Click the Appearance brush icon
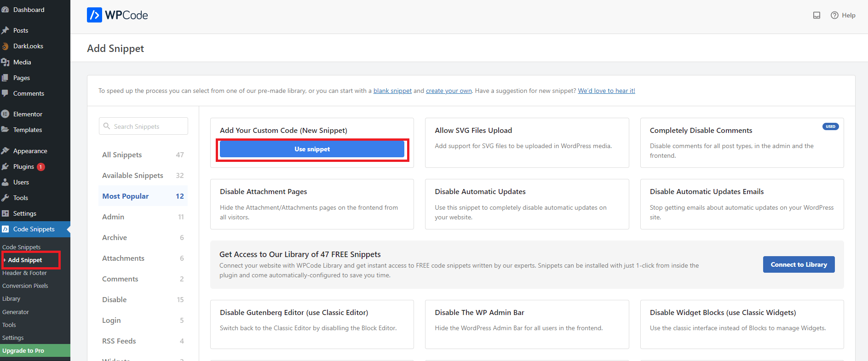868x361 pixels. point(5,151)
